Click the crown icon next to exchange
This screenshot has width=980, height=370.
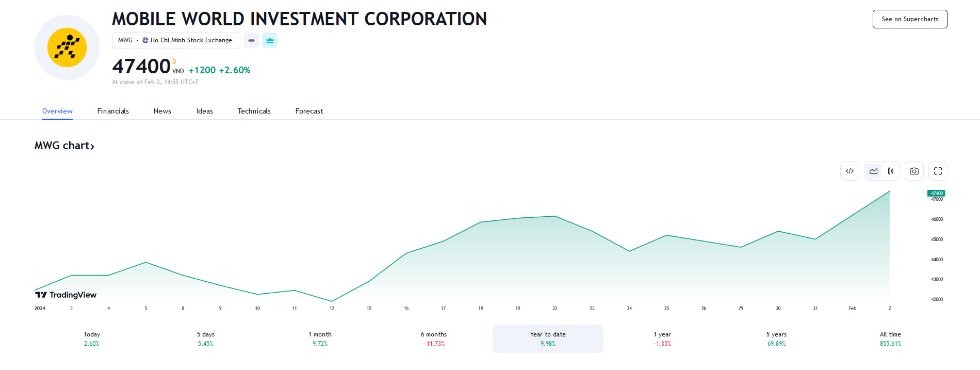click(x=270, y=40)
